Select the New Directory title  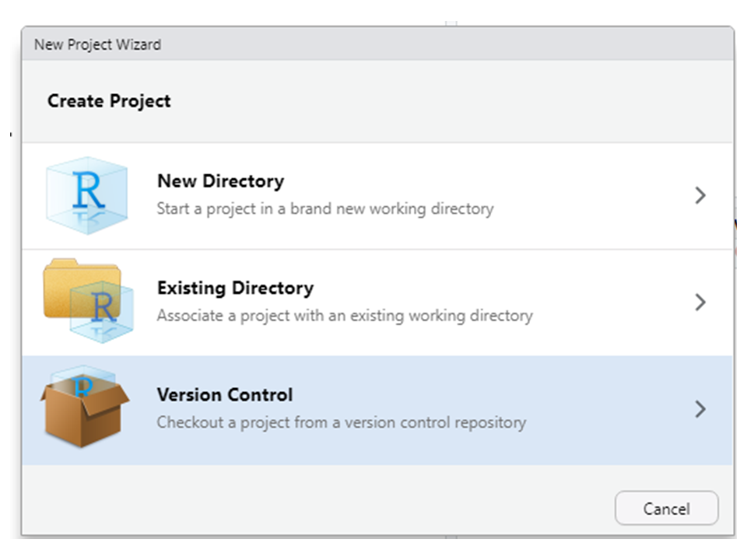pyautogui.click(x=220, y=181)
